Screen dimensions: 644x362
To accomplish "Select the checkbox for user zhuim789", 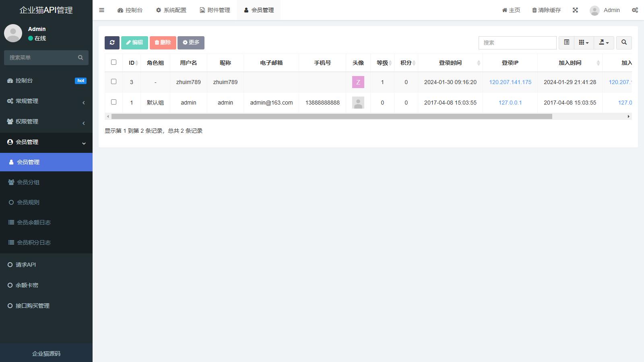I will [x=114, y=82].
